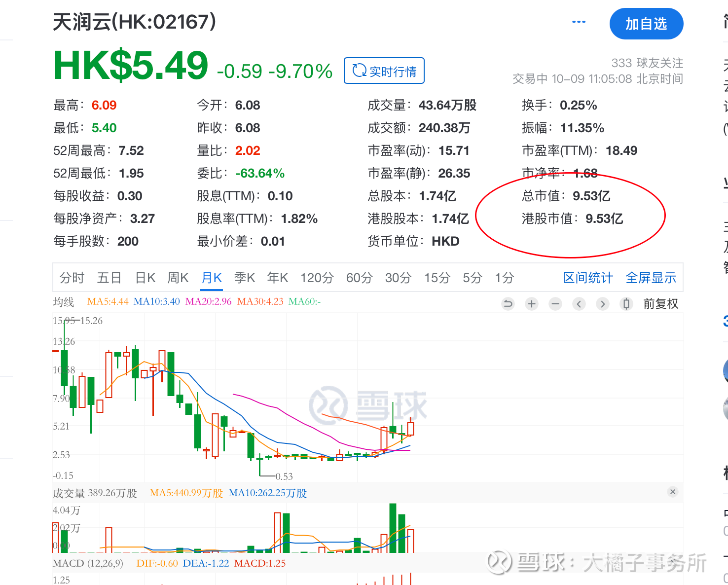
Task: Click the 15.26 high price marker on chart
Action: point(91,321)
